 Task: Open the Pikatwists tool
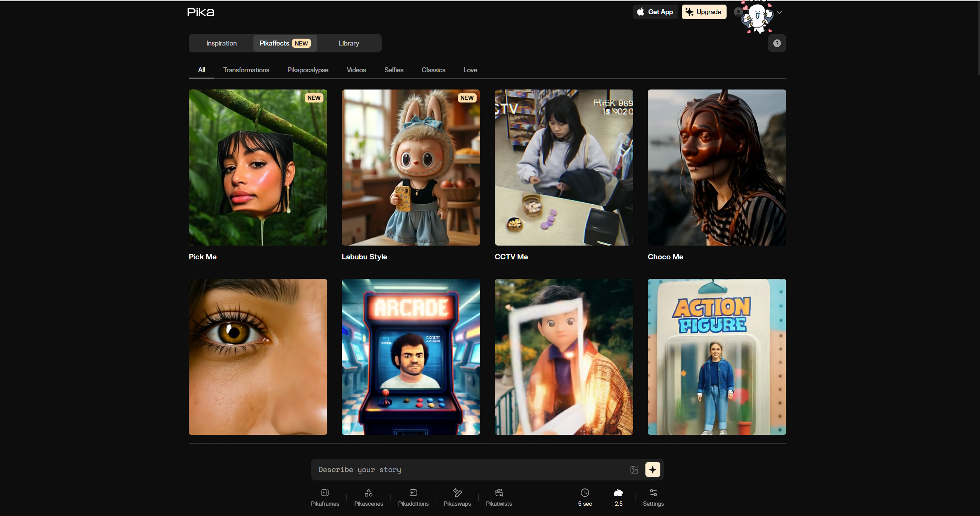pyautogui.click(x=498, y=497)
